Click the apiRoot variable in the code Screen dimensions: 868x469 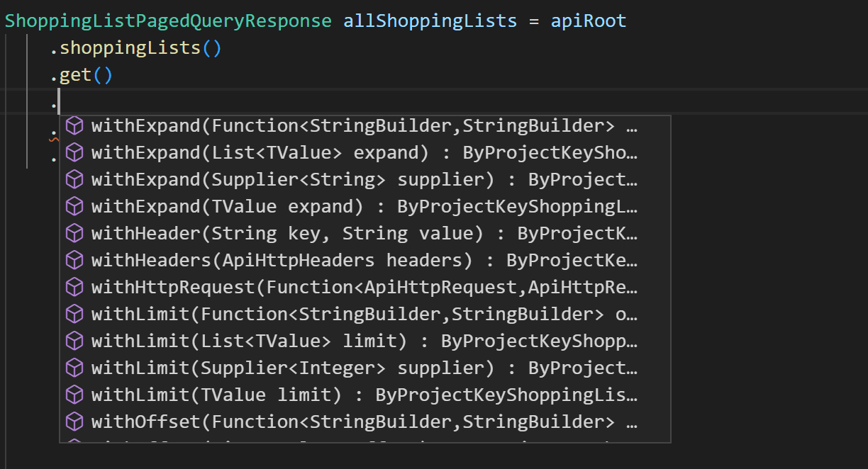pyautogui.click(x=589, y=21)
